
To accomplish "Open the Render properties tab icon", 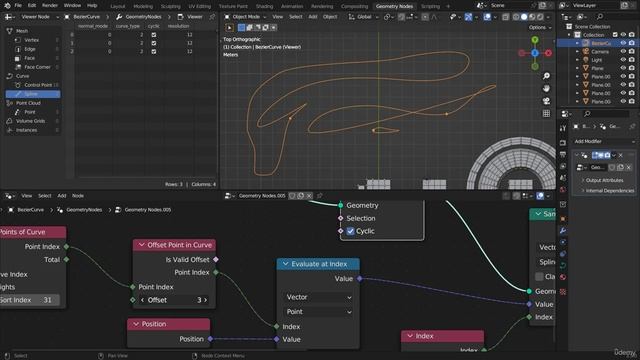I will [563, 142].
